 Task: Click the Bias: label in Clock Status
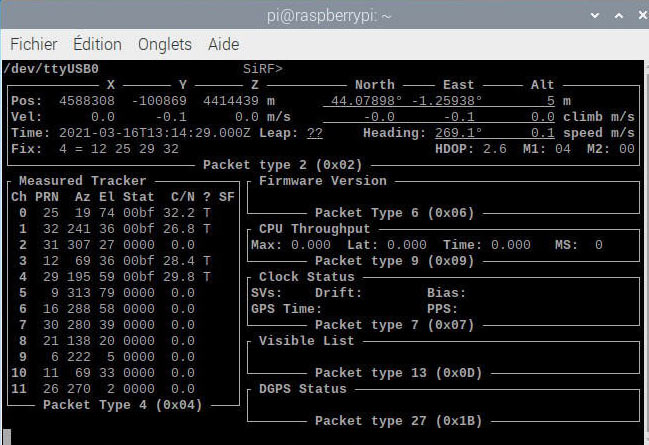pos(447,293)
